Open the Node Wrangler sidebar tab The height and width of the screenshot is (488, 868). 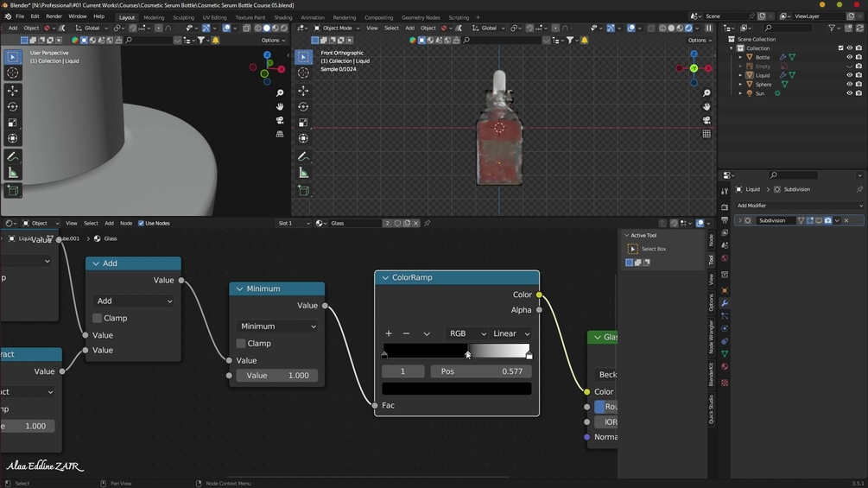(x=712, y=337)
